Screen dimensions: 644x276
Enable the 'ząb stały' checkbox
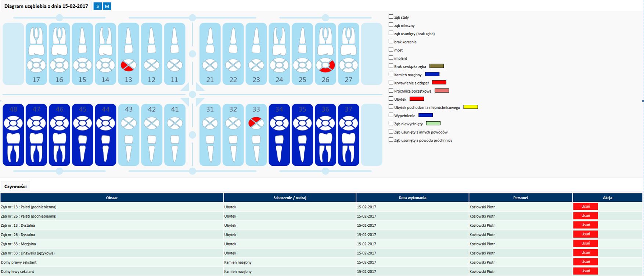click(391, 17)
